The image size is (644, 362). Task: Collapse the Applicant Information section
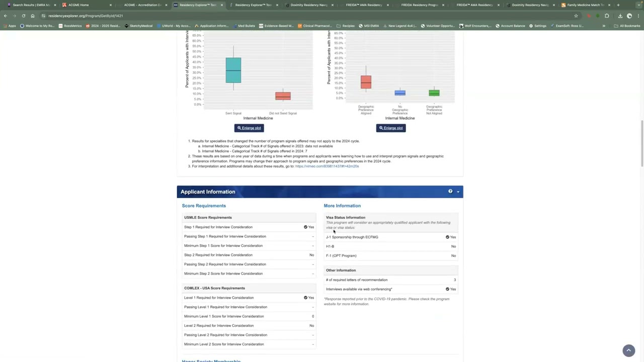[x=458, y=192]
